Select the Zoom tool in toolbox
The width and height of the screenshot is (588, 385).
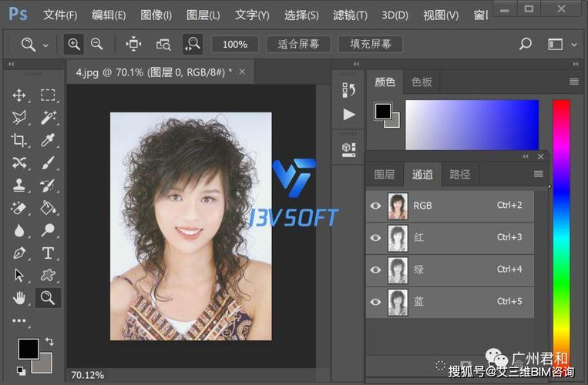point(48,298)
